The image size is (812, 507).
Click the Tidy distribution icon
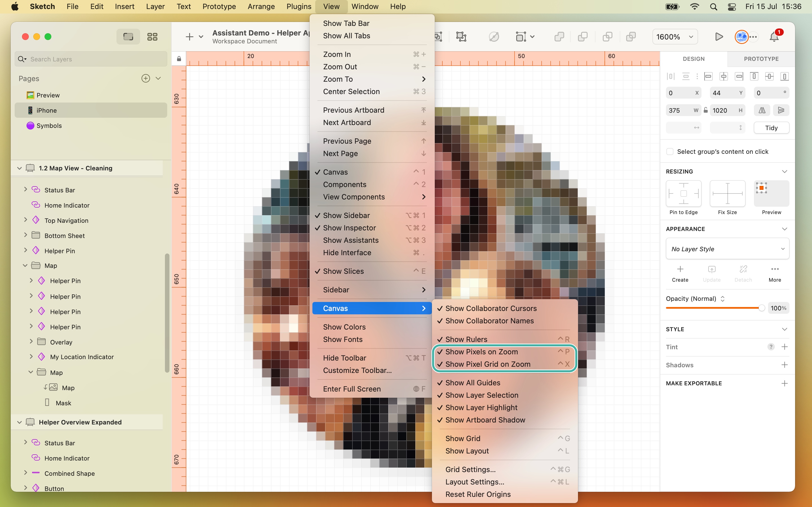point(771,127)
